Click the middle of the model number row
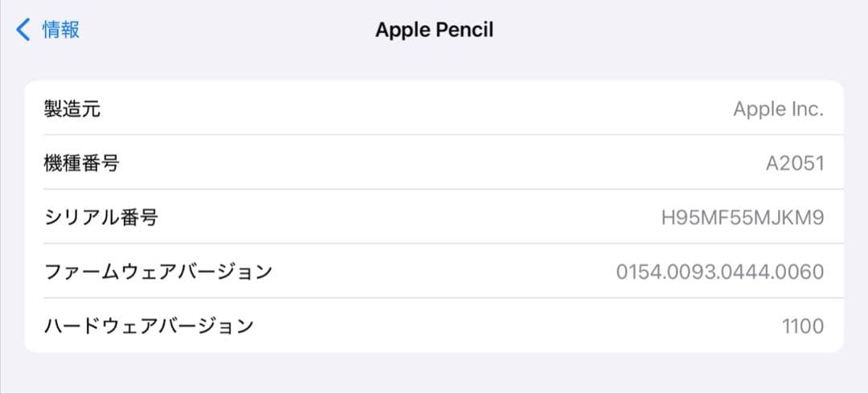The image size is (868, 394). coord(434,163)
